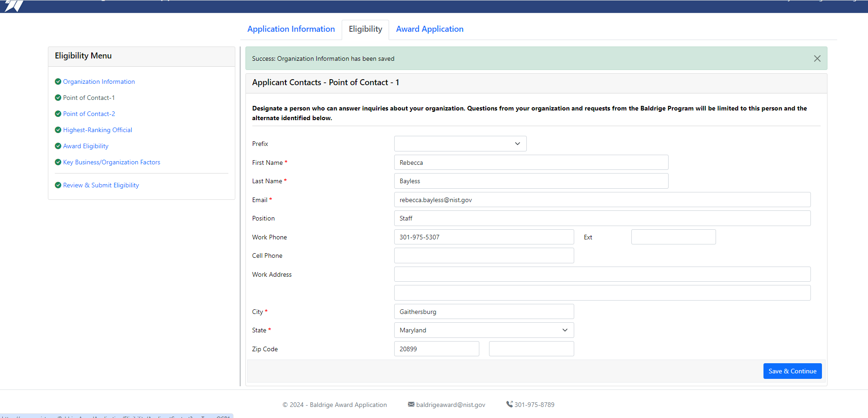Select the Eligibility tab

coord(365,29)
